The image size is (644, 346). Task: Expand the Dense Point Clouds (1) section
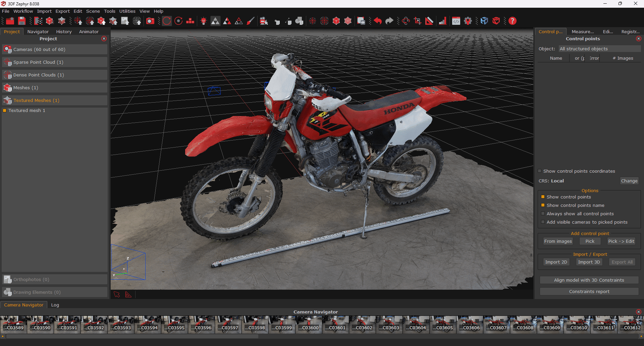point(55,75)
